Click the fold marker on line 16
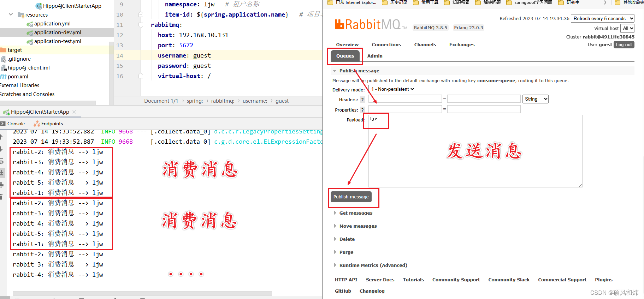Image resolution: width=644 pixels, height=299 pixels. 141,76
